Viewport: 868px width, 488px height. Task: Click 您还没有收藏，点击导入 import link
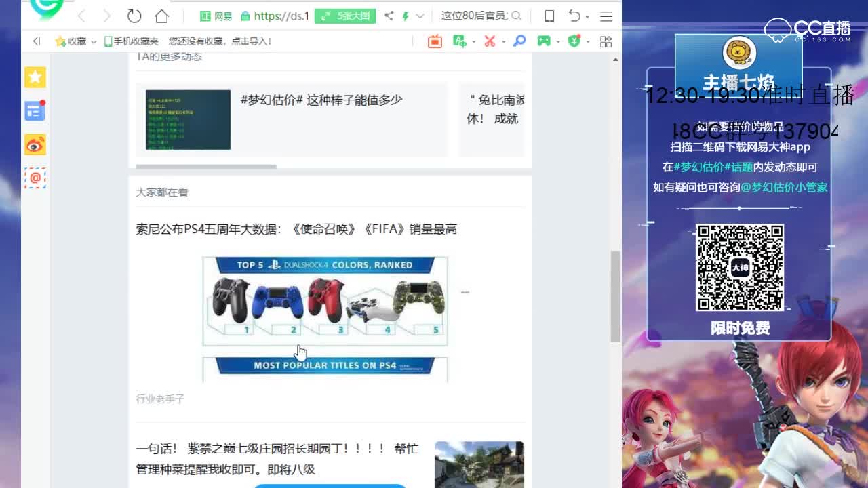[220, 41]
